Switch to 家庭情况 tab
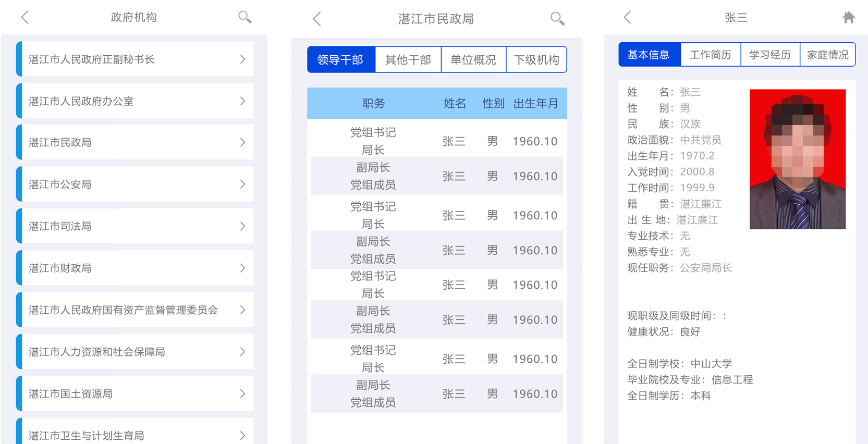The width and height of the screenshot is (868, 444). (x=827, y=55)
